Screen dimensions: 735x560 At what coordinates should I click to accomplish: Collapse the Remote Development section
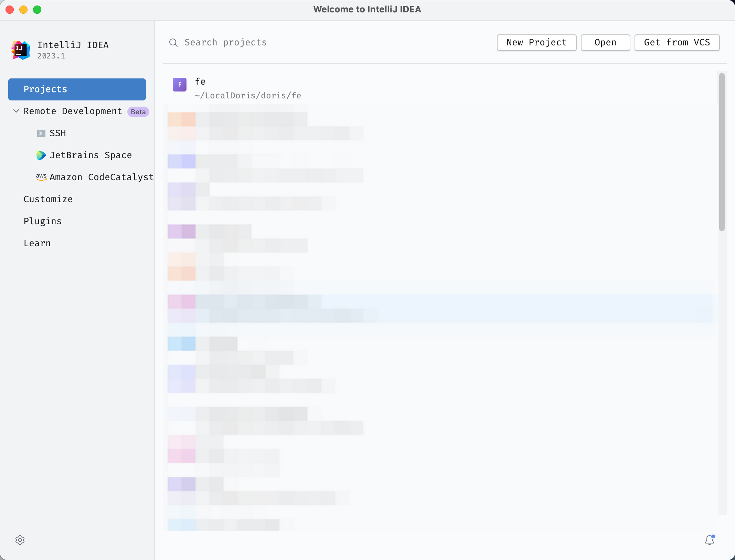tap(16, 111)
